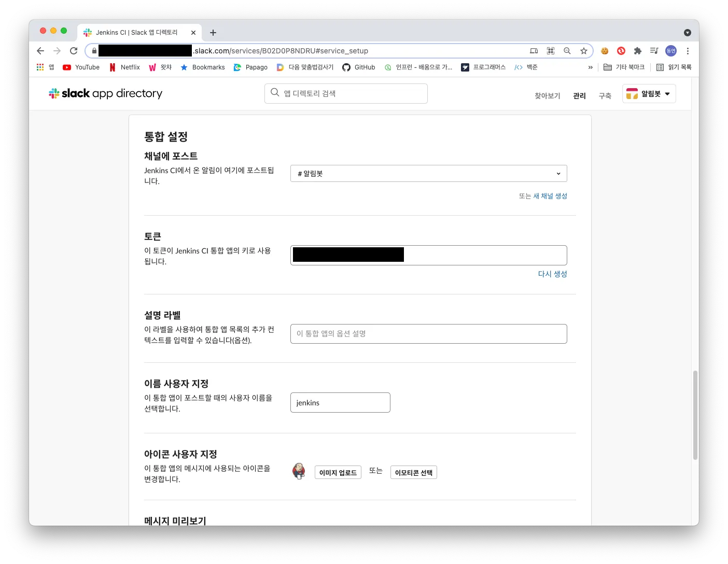Click the token input field
The image size is (728, 564).
point(428,255)
